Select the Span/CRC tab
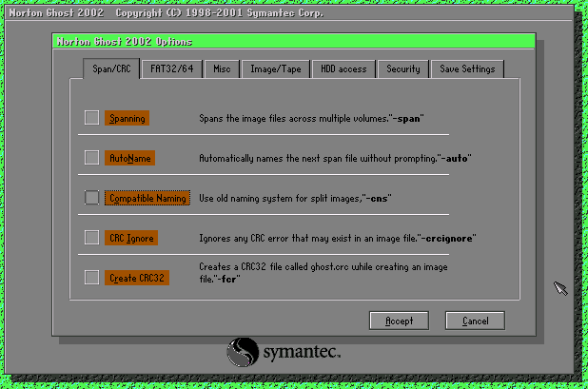Viewport: 588px width, 389px height. (111, 69)
